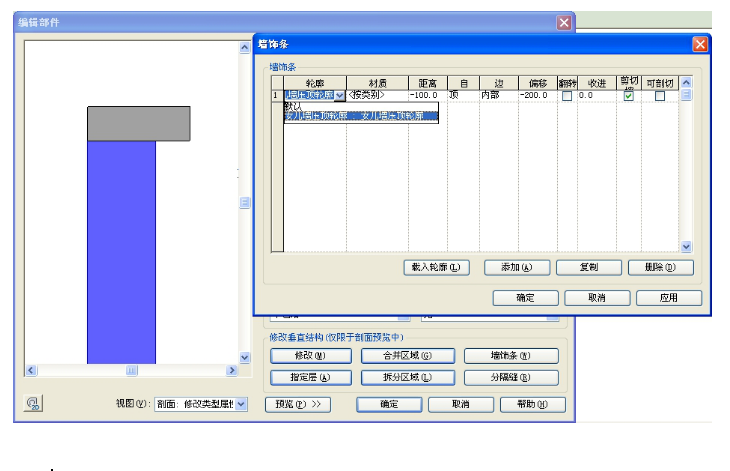Open the 轮廓 profile dropdown arrow
This screenshot has width=730, height=471.
pos(339,96)
